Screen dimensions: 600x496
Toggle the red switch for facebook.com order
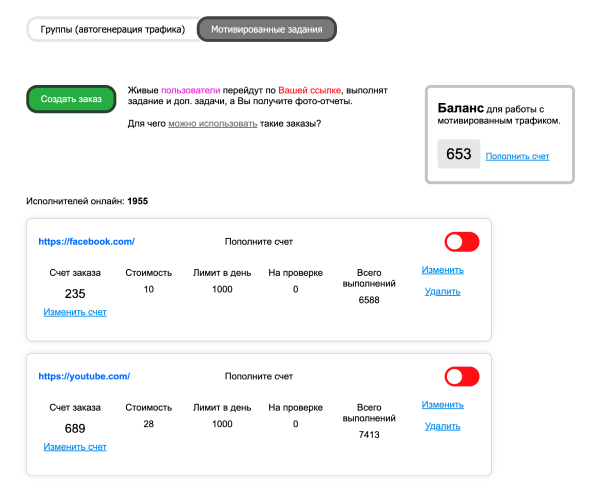[x=462, y=242]
